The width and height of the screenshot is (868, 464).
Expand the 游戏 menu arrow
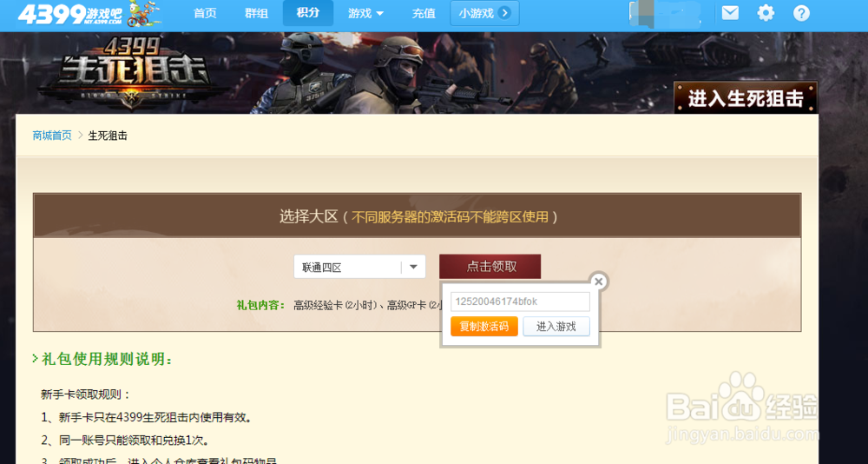click(380, 13)
